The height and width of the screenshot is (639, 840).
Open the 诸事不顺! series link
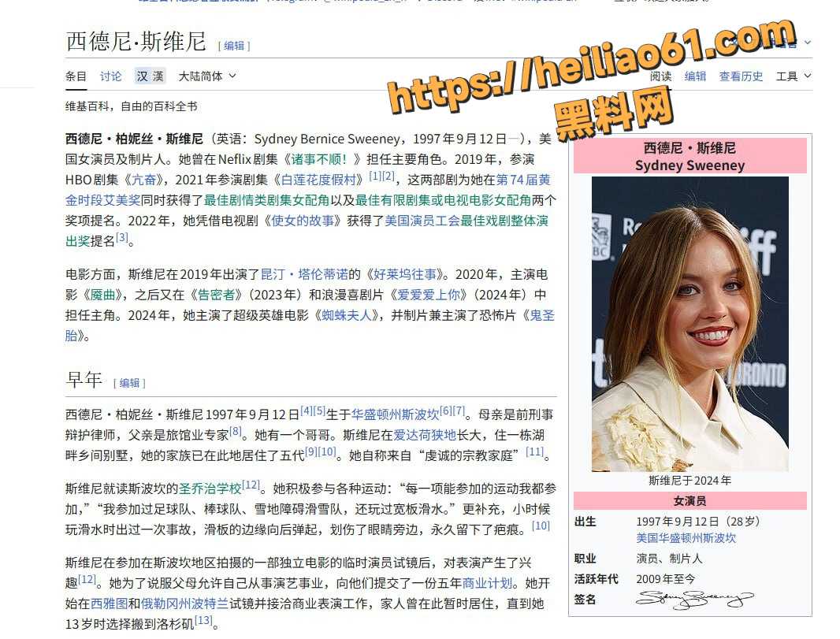[319, 160]
